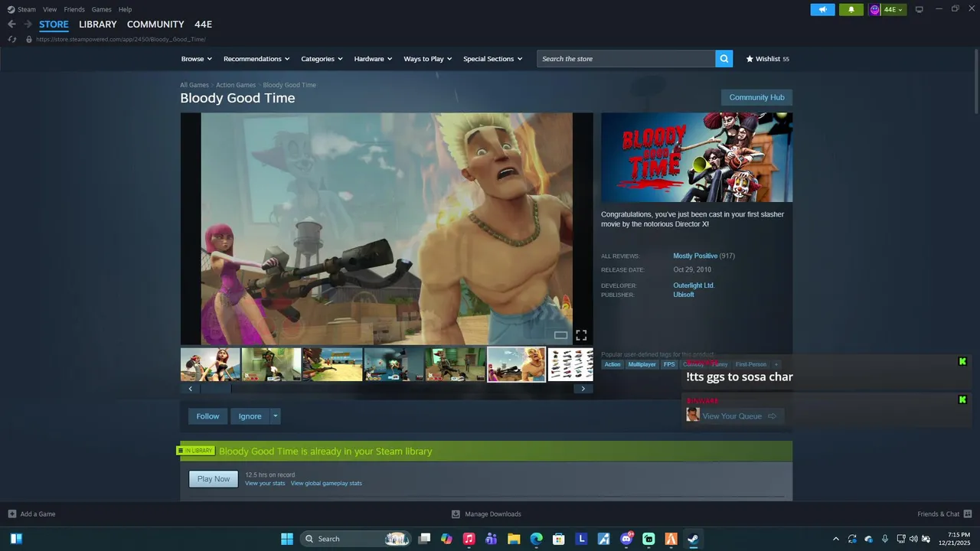Expand the Recommendations dropdown

tap(256, 58)
